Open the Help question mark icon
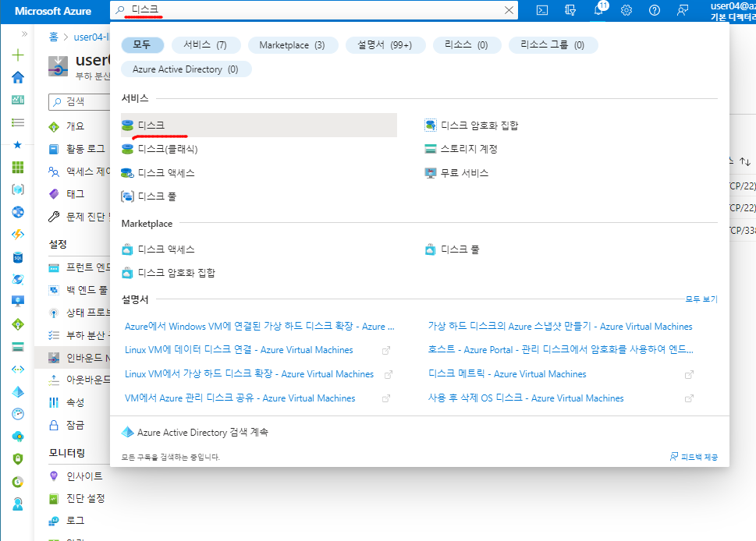 655,10
